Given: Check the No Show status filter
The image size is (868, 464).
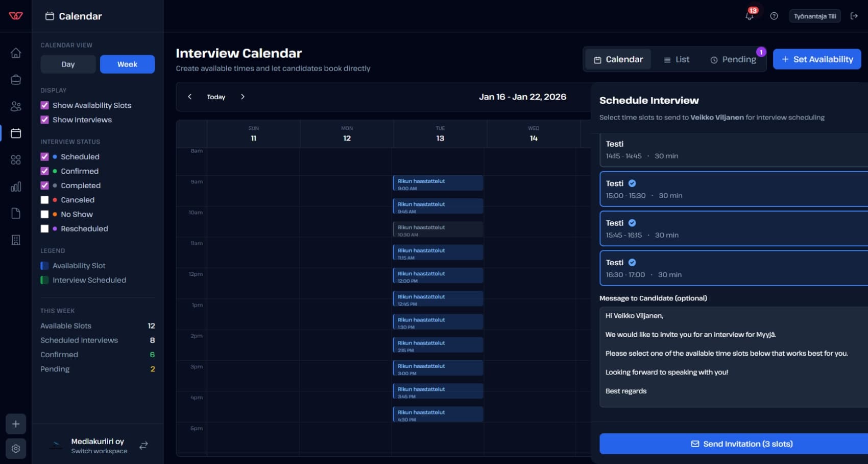Looking at the screenshot, I should point(45,214).
